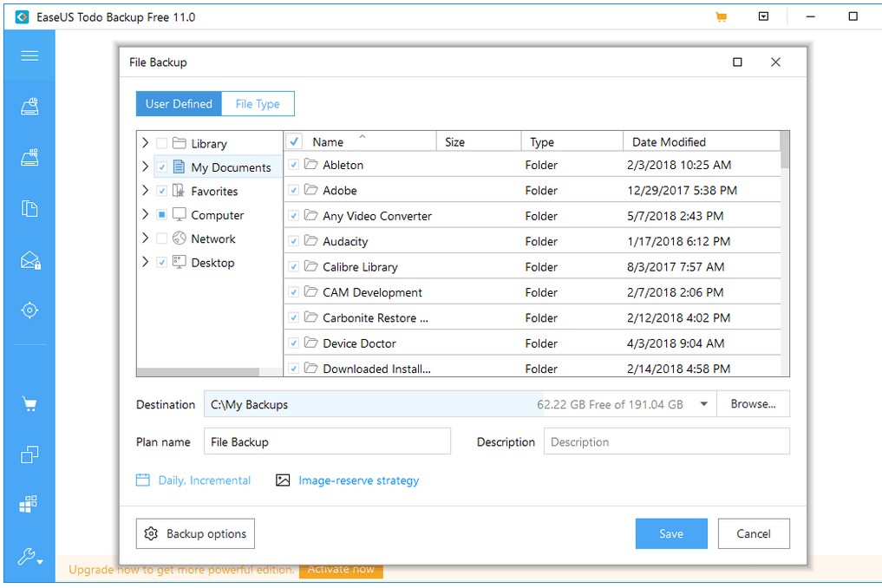Viewport: 882px width, 588px height.
Task: Open the Daily, Incremental schedule link
Action: tap(204, 480)
